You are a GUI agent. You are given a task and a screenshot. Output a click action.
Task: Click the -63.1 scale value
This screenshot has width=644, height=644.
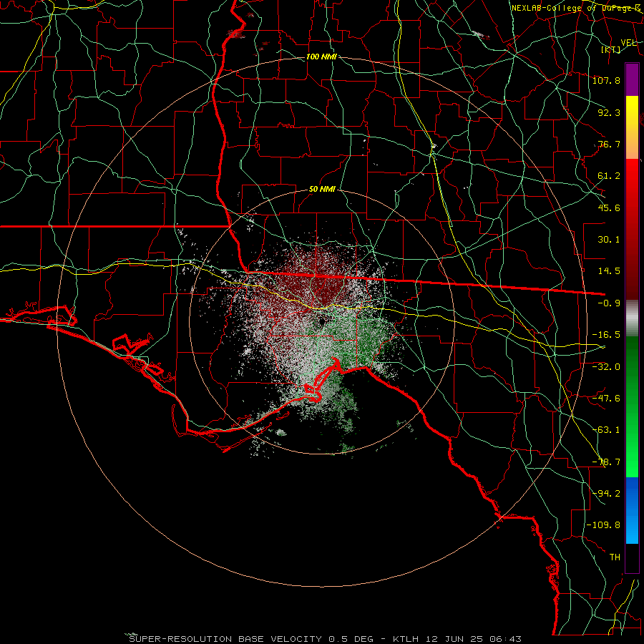[x=606, y=429]
